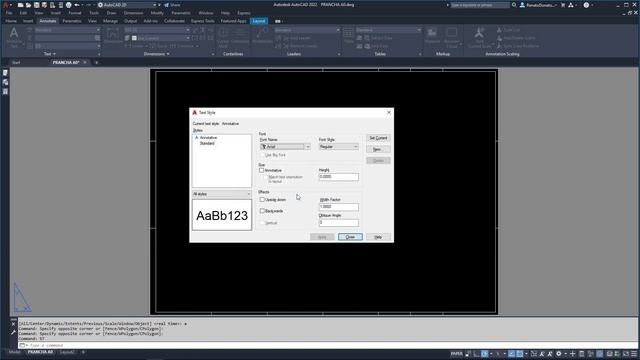This screenshot has width=640, height=360.
Task: Click the Customization hamburger icon in status bar
Action: 634,354
